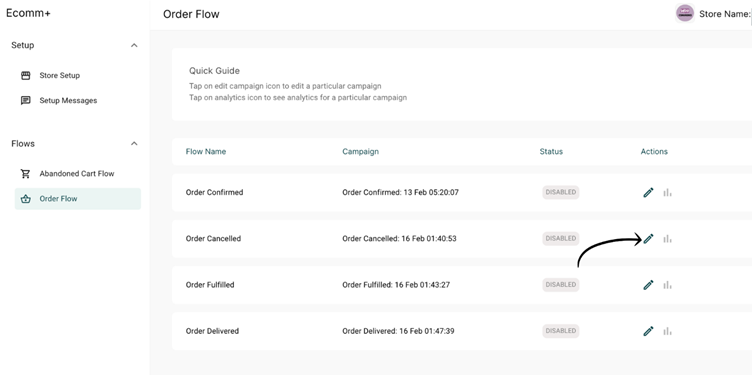Viewport: 752px width, 375px height.
Task: Edit the Order Delivered campaign pencil icon
Action: click(x=648, y=331)
